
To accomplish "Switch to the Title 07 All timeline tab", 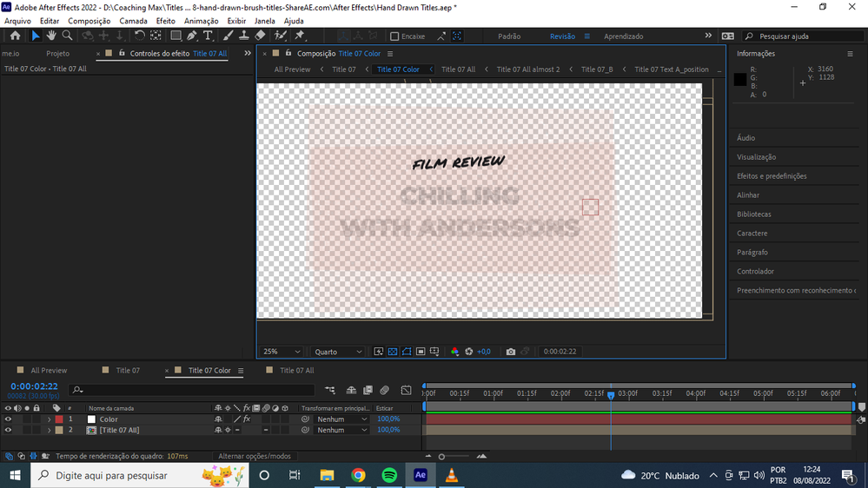I will coord(296,370).
